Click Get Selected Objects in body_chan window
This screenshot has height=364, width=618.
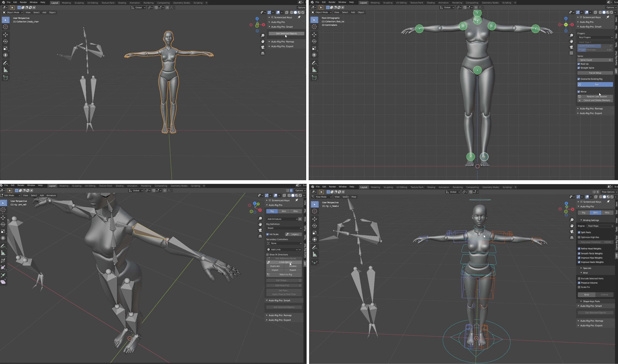tap(286, 34)
